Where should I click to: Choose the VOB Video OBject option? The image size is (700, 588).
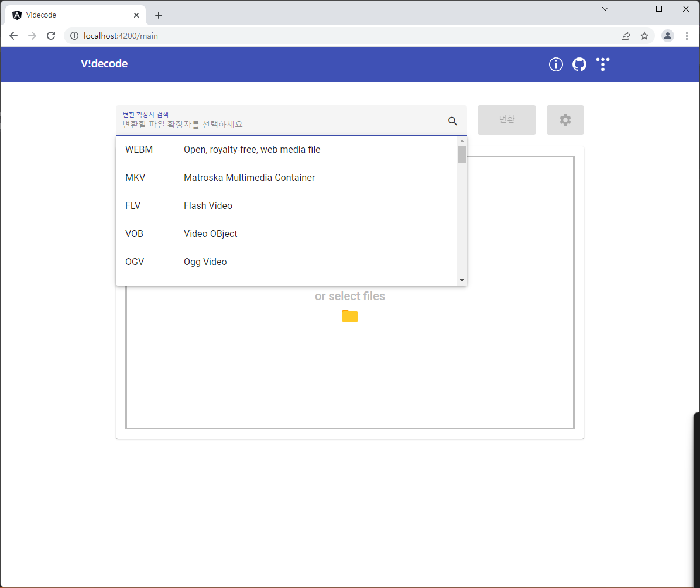pos(287,234)
